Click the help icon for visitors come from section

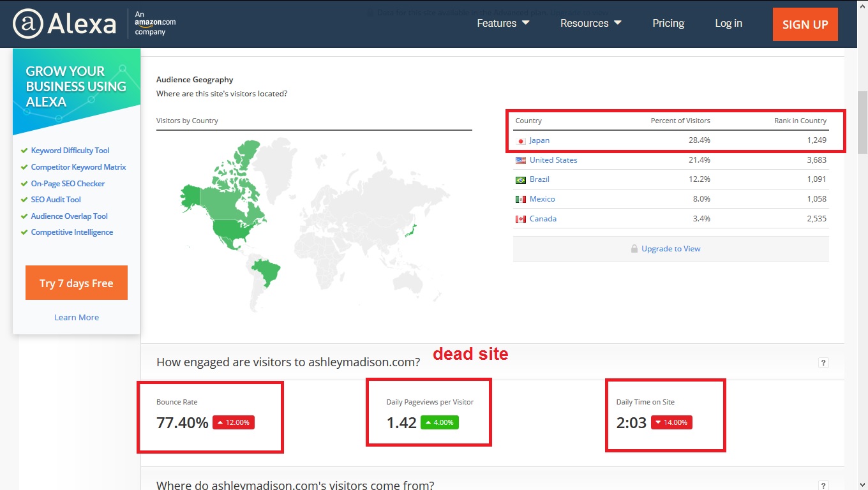pyautogui.click(x=823, y=486)
